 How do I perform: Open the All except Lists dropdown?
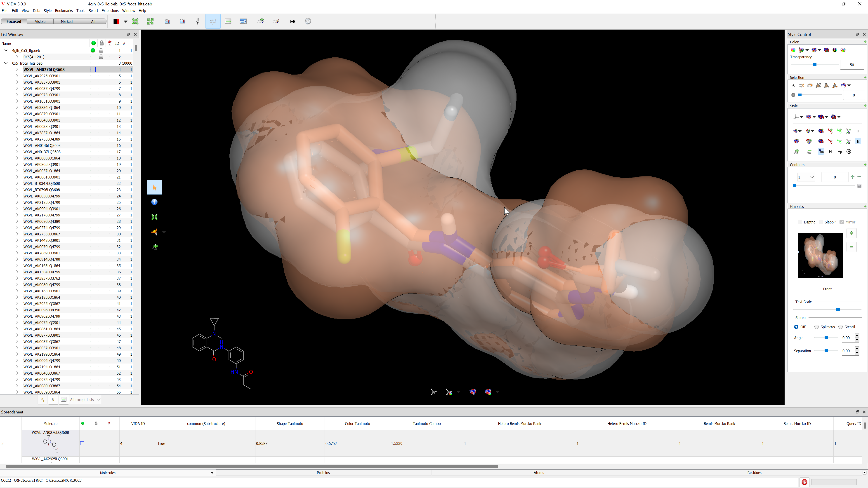[x=84, y=399]
